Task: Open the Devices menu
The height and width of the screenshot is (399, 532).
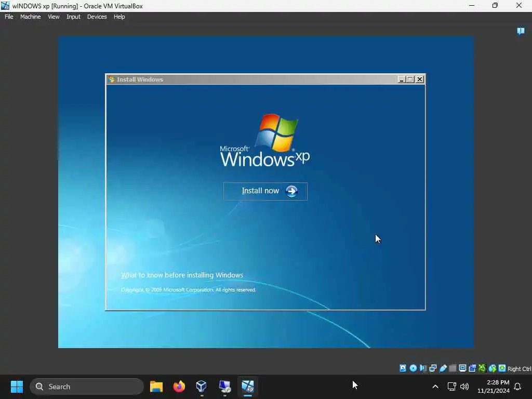Action: (x=97, y=17)
